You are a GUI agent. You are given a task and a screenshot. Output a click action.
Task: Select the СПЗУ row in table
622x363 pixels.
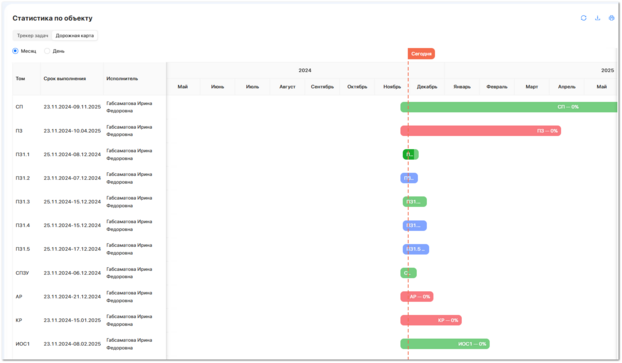click(89, 273)
